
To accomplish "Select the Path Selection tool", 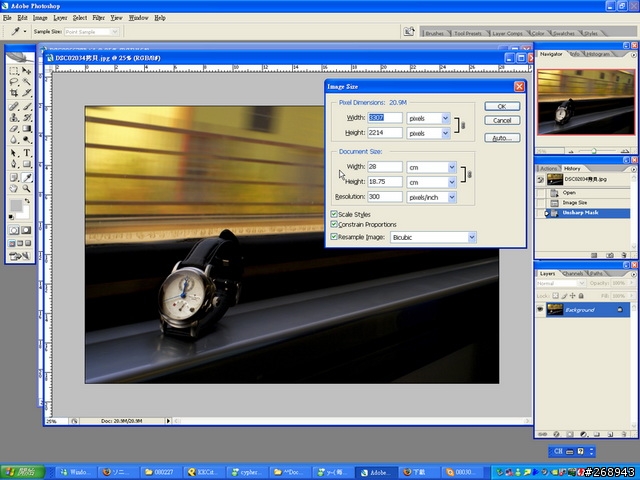I will point(14,153).
